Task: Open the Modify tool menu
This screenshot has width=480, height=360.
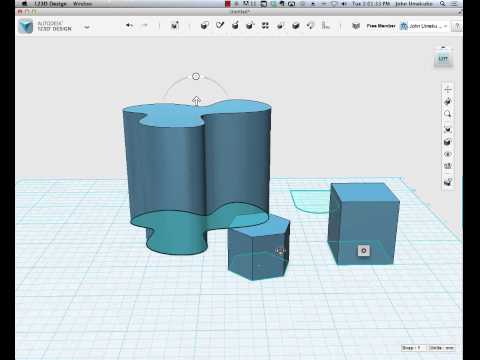Action: (250, 25)
